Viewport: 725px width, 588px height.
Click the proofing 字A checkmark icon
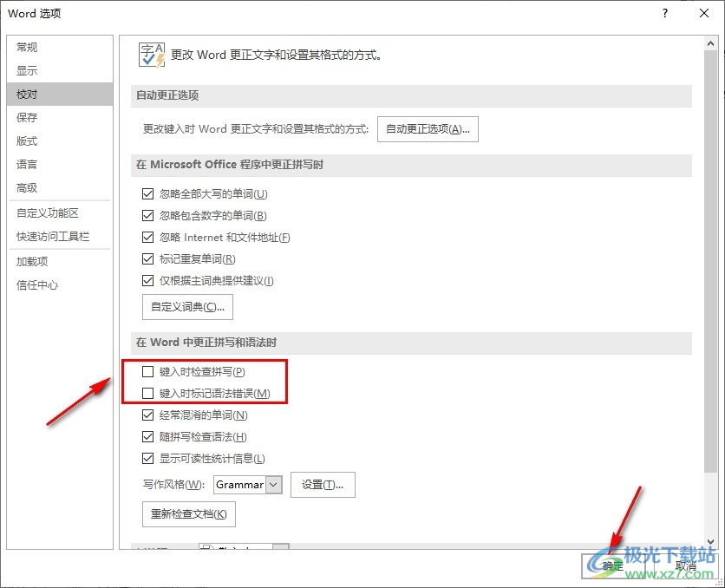pos(152,55)
